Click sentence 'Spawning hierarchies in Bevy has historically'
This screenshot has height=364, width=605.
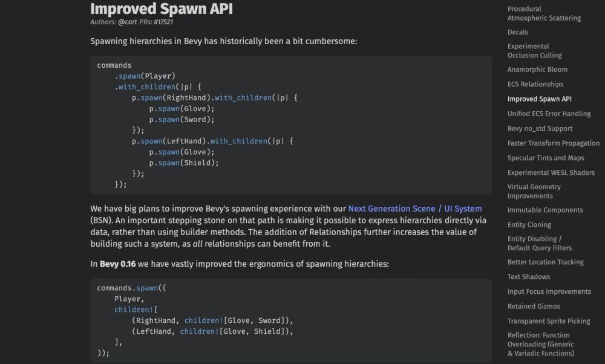coord(224,41)
